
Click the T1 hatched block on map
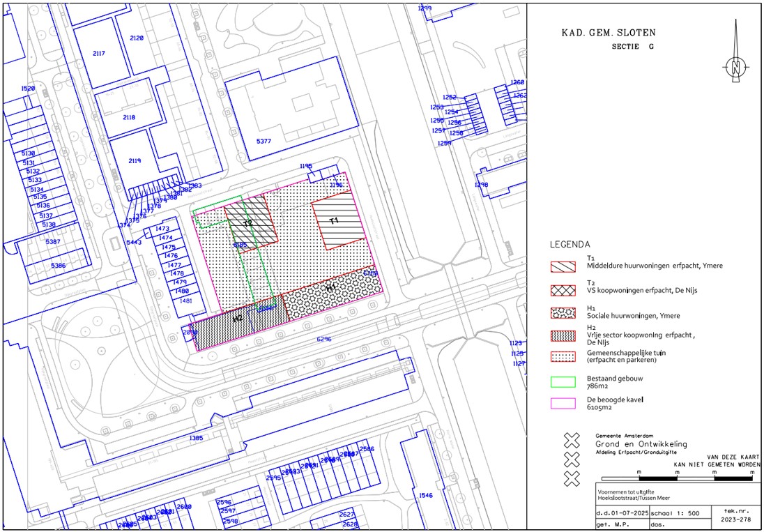pyautogui.click(x=334, y=222)
